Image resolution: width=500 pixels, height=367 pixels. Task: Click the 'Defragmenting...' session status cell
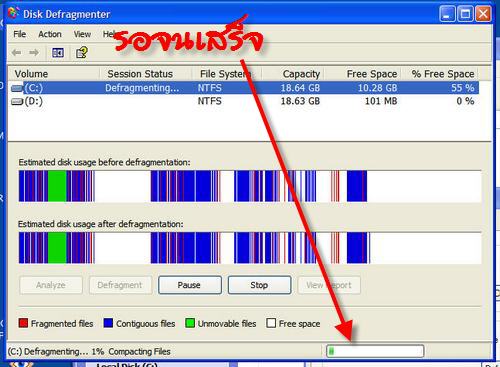[142, 88]
